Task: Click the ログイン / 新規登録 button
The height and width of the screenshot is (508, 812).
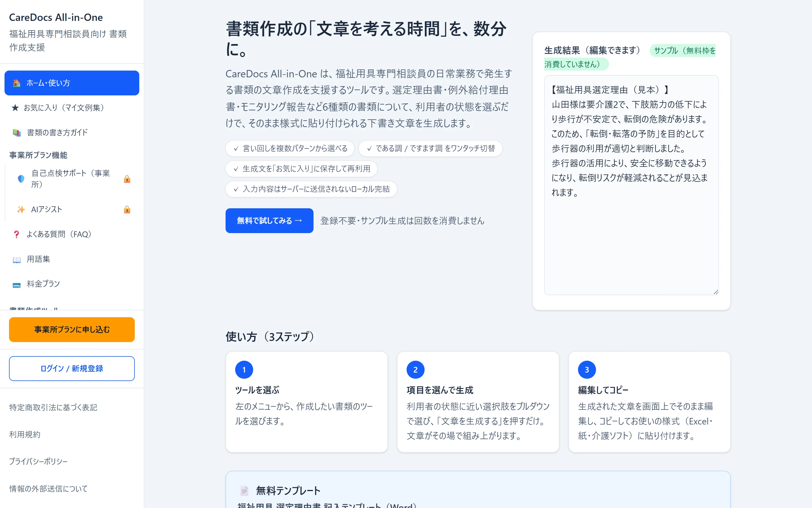Action: tap(72, 369)
